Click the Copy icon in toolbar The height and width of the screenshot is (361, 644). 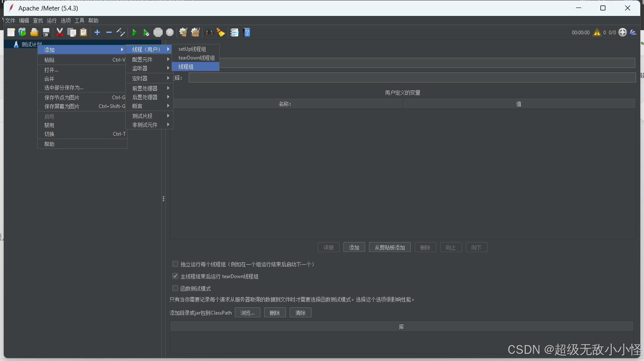tap(72, 32)
